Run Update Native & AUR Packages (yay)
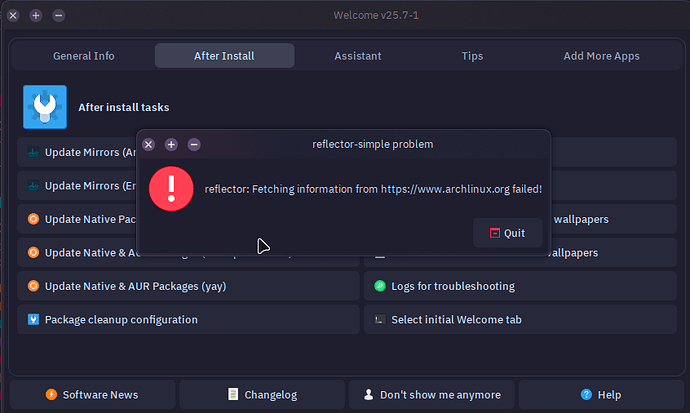 coord(188,286)
